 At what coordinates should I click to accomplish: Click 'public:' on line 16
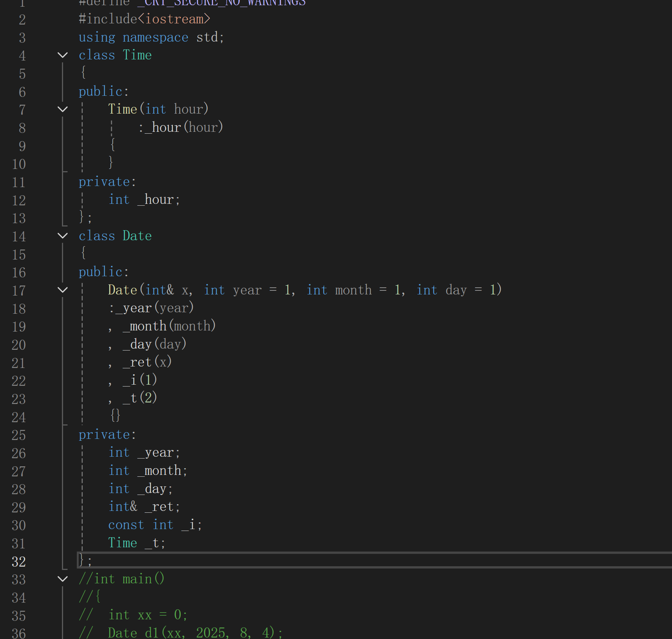pyautogui.click(x=104, y=272)
